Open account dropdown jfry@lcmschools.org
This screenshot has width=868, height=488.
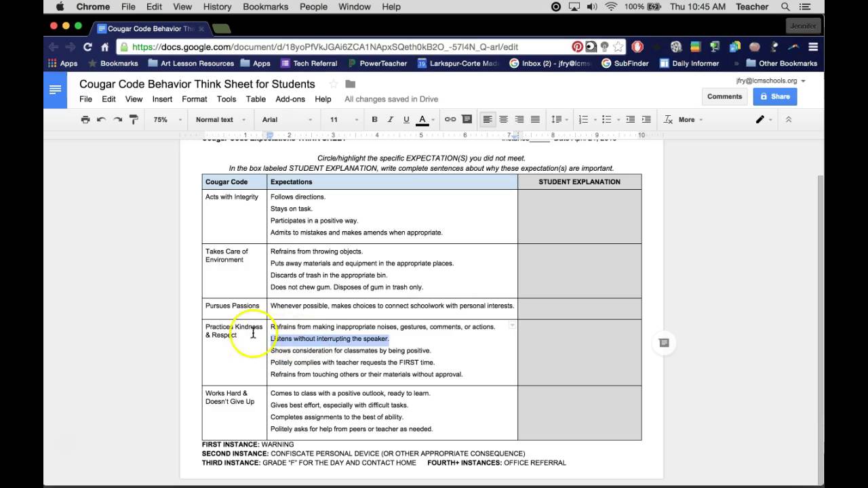tap(771, 81)
